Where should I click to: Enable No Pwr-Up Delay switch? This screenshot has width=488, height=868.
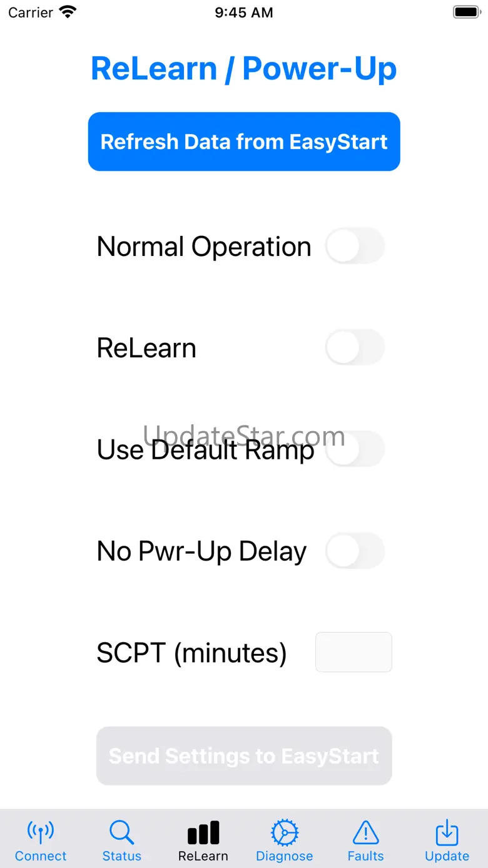(x=355, y=551)
